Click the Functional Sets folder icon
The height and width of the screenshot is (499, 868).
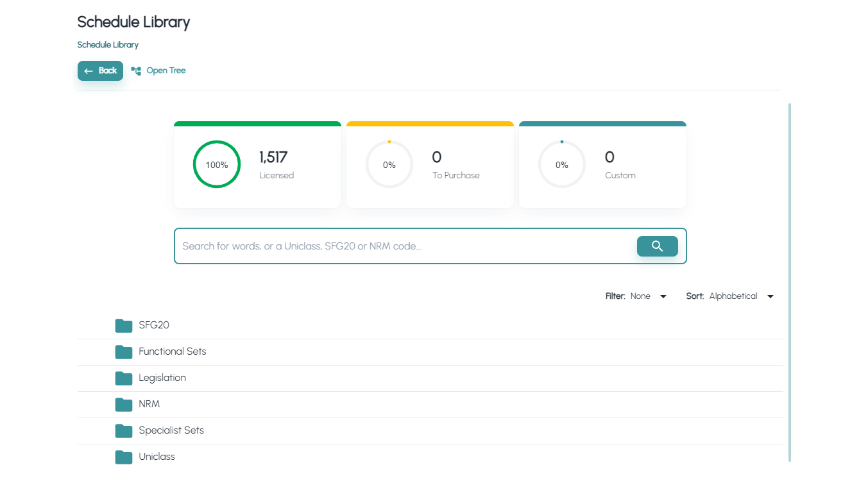[124, 352]
